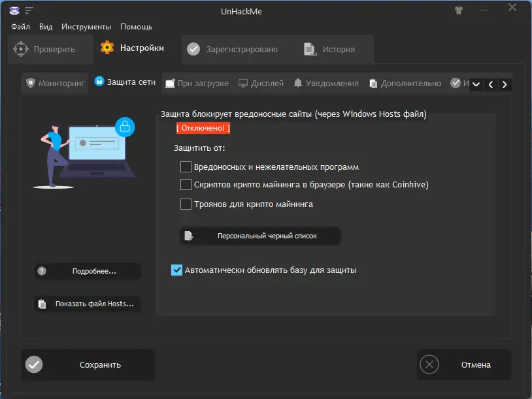This screenshot has width=532, height=399.
Task: Enable Троянов для крипто майнинга
Action: (186, 203)
